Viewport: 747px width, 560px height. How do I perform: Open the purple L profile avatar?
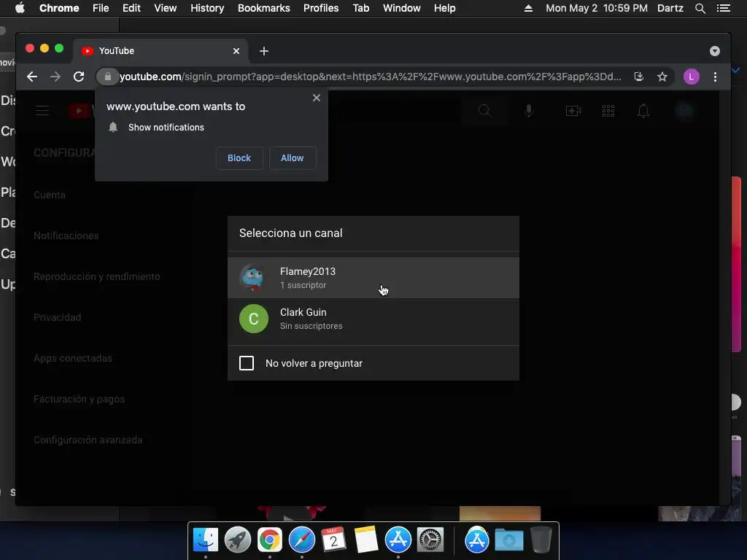tap(692, 77)
